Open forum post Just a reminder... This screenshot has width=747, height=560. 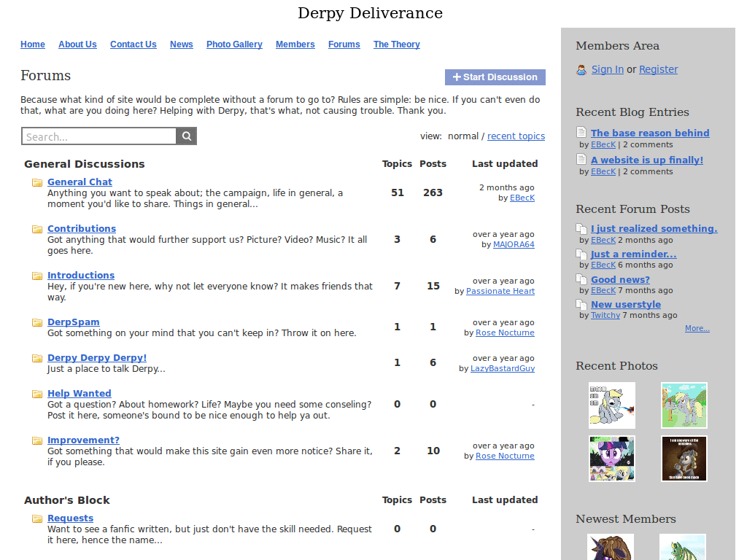click(x=634, y=254)
